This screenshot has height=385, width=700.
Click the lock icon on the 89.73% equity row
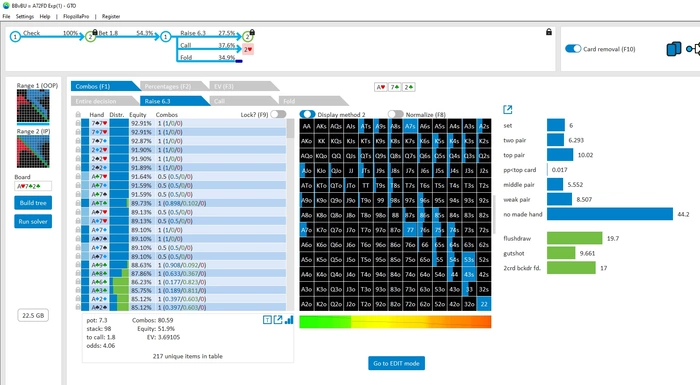click(78, 203)
